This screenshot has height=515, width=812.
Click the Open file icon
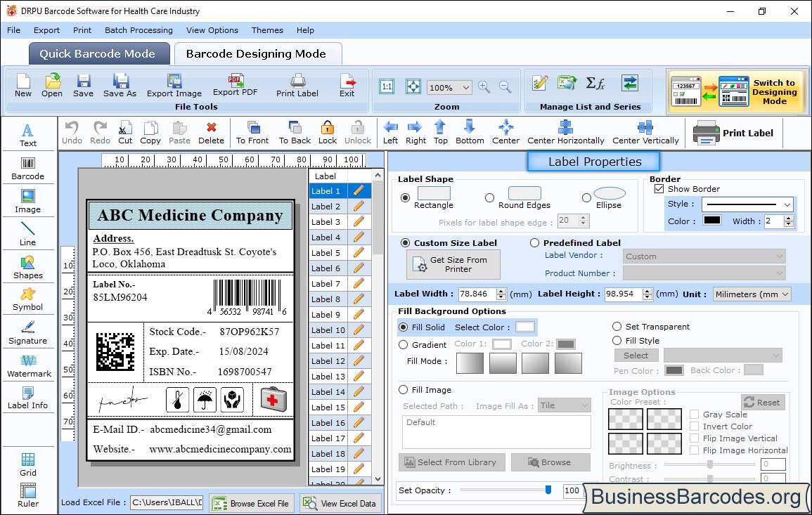(x=52, y=86)
